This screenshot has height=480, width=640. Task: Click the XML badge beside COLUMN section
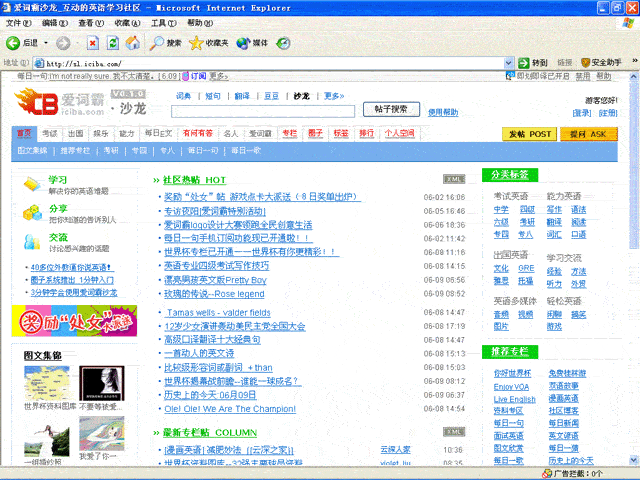[454, 432]
